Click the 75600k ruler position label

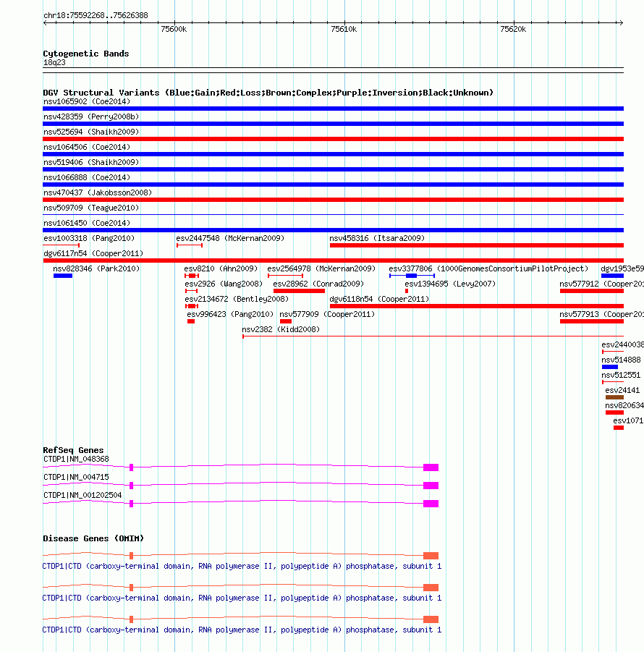tap(174, 29)
